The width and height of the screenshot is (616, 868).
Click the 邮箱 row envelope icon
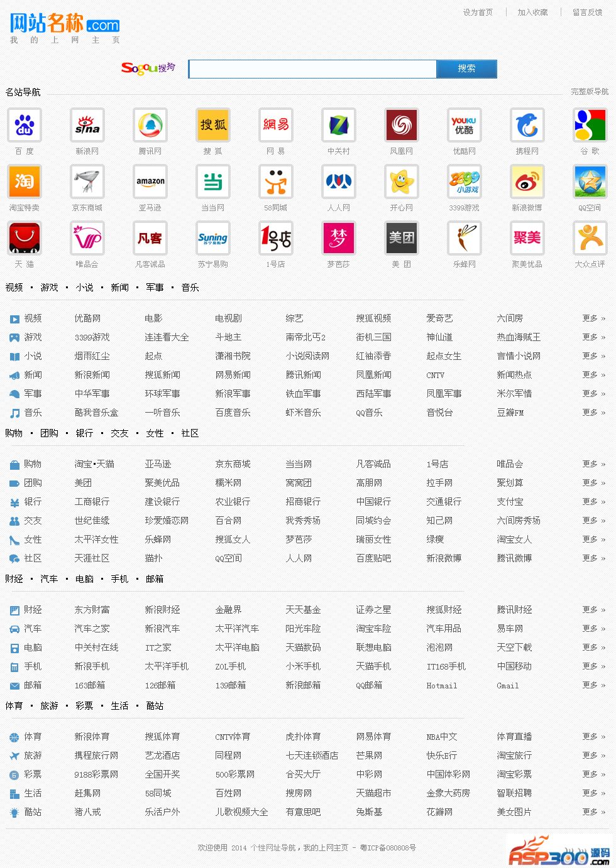tap(14, 685)
